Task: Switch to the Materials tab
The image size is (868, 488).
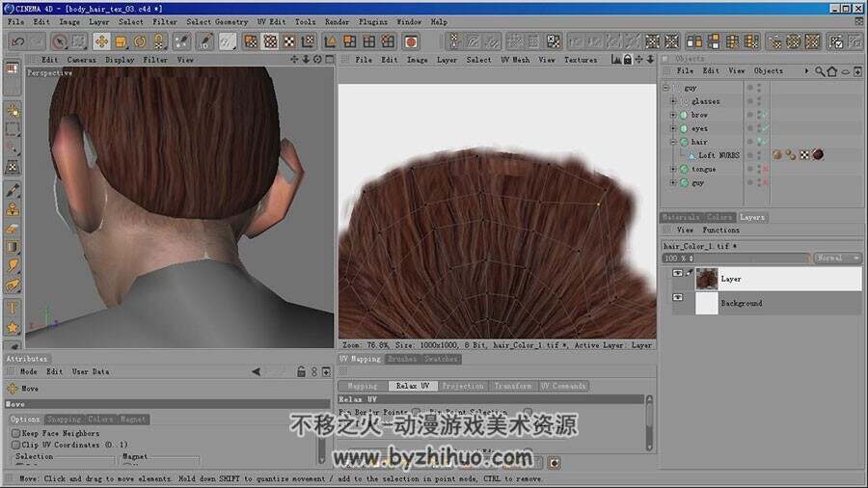Action: (680, 217)
